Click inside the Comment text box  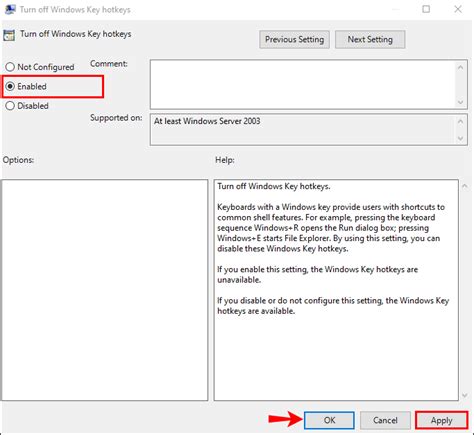click(x=303, y=84)
